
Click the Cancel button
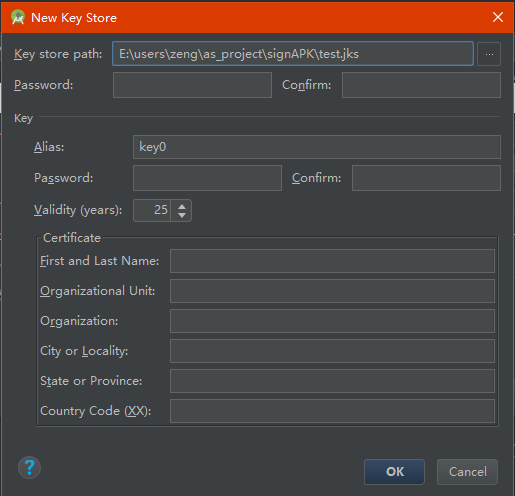coord(467,472)
